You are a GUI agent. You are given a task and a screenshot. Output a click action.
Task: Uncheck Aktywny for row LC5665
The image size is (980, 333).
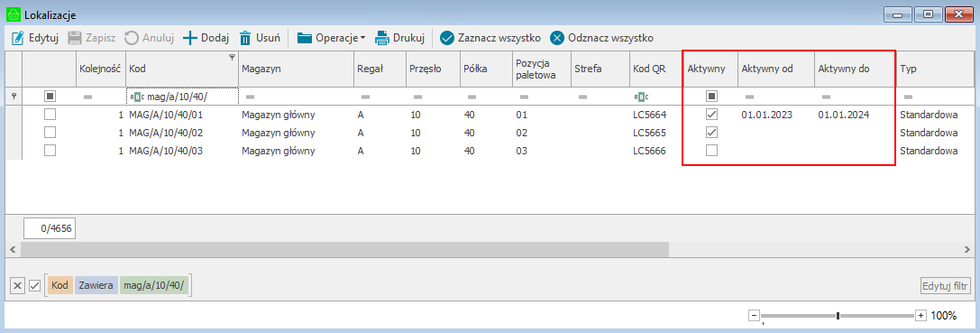711,133
